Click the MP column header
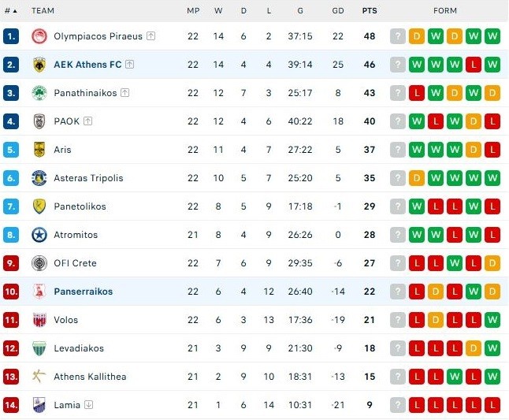The width and height of the screenshot is (509, 420). point(193,11)
